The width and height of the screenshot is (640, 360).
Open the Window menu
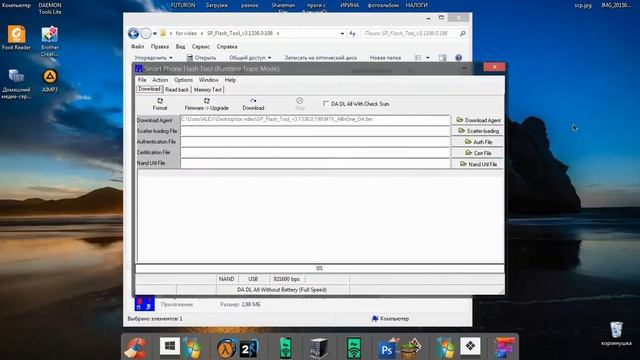(x=209, y=80)
